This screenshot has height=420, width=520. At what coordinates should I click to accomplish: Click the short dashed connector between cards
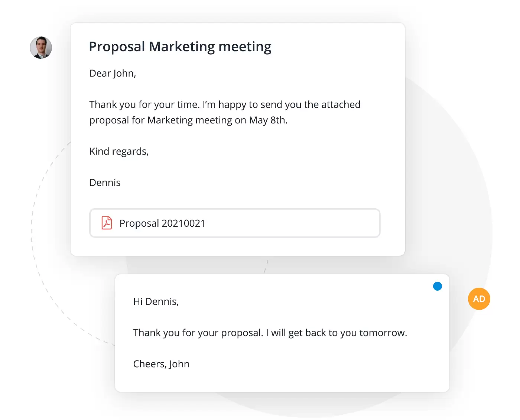point(266,266)
